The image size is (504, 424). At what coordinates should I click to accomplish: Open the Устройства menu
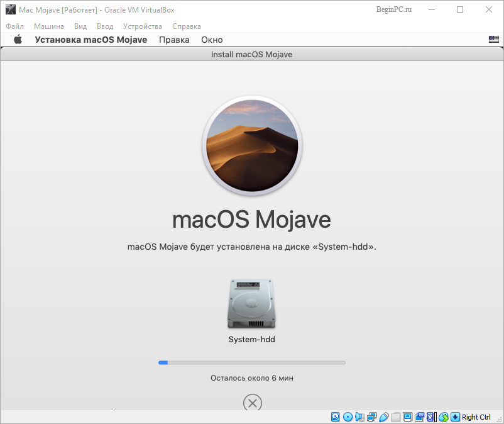pyautogui.click(x=143, y=26)
